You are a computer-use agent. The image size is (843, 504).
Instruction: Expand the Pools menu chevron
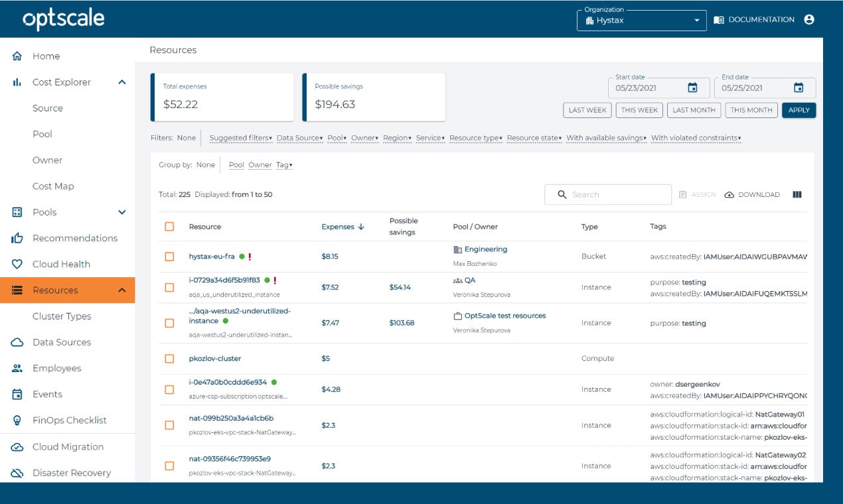122,212
